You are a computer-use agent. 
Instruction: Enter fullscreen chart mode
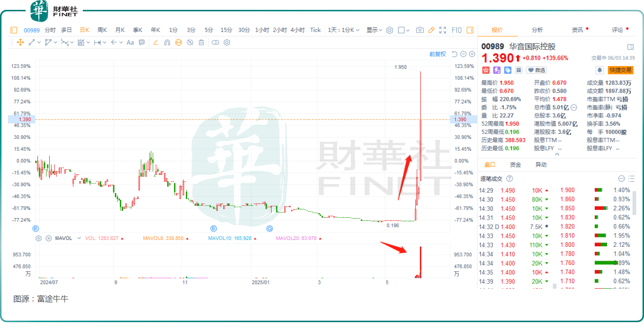click(x=442, y=30)
